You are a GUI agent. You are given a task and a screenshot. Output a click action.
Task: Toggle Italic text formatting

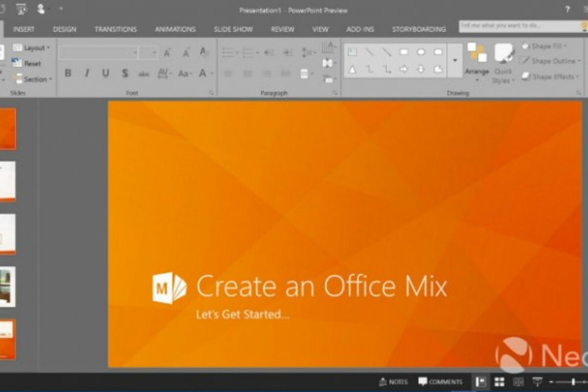87,73
